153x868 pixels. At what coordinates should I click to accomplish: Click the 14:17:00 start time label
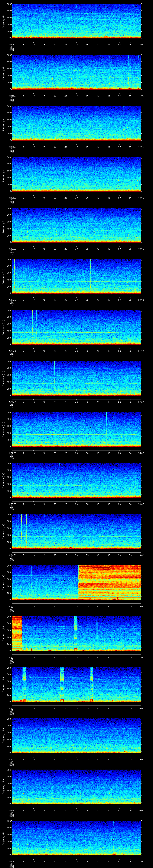coord(12,198)
